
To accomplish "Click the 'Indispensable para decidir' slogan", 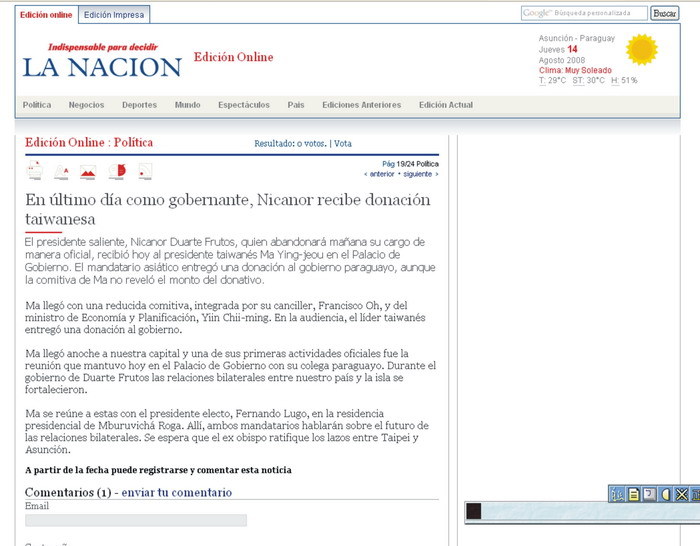I will (x=103, y=47).
